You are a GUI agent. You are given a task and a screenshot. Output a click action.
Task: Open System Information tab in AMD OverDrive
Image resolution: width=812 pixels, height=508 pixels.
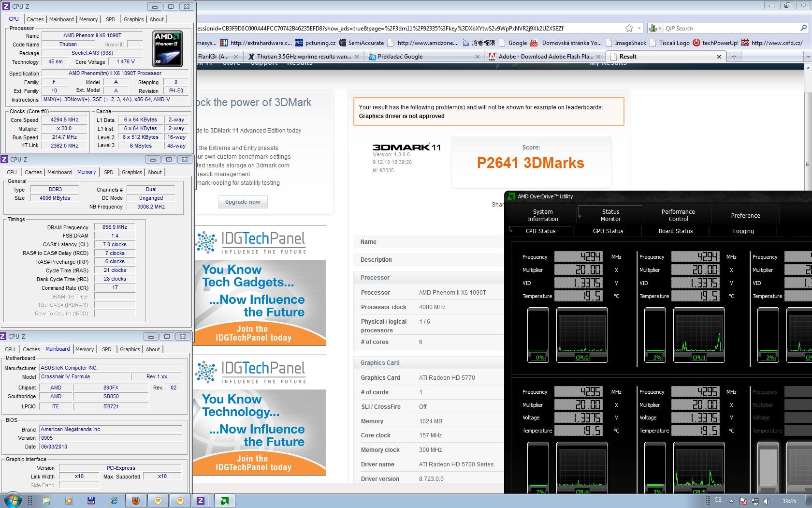(x=543, y=215)
